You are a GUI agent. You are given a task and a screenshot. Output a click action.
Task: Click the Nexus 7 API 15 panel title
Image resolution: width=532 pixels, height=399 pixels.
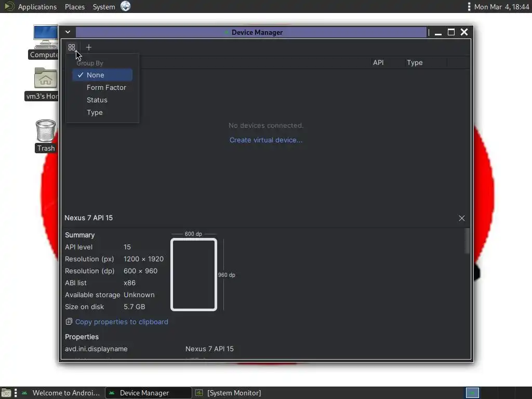click(x=88, y=218)
